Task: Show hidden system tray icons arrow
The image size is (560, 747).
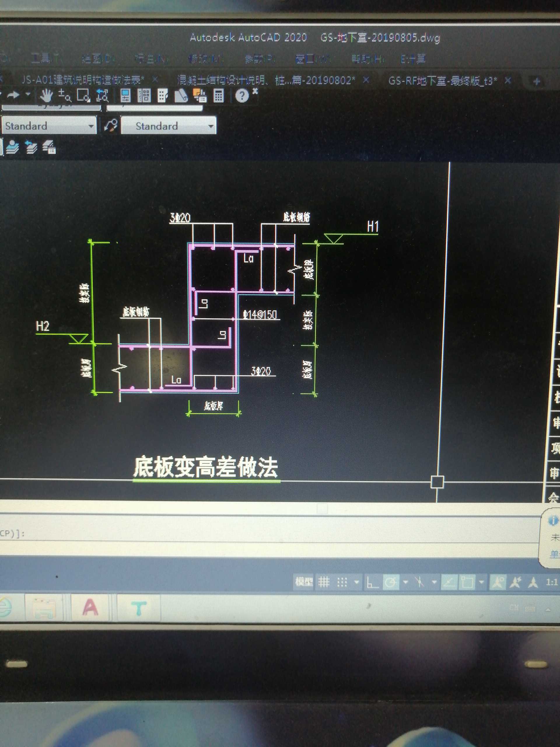Action: 548,610
